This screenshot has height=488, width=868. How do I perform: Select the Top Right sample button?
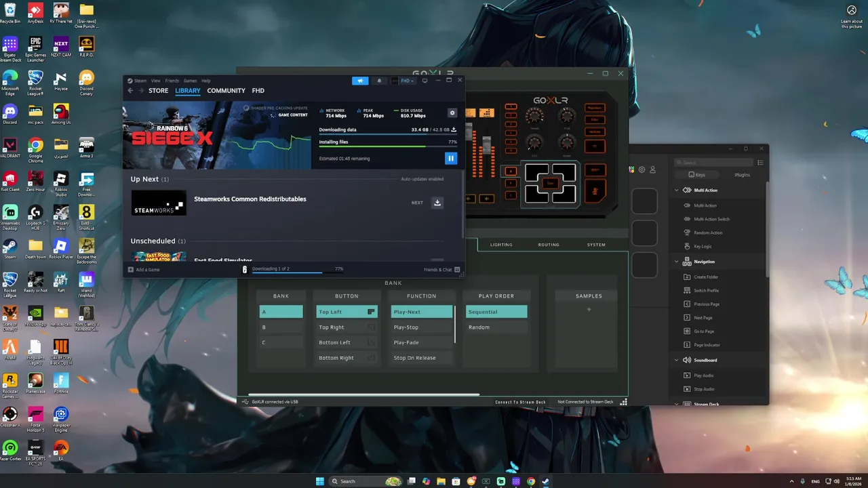[x=347, y=327]
